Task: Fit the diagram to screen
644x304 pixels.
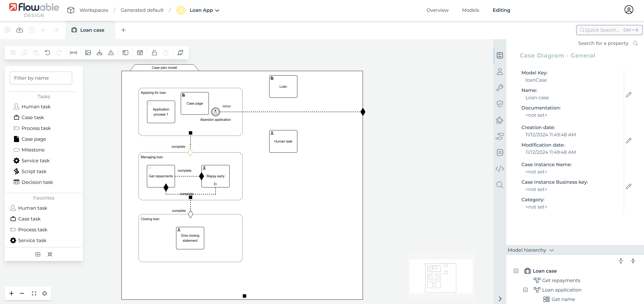Action: [x=34, y=293]
